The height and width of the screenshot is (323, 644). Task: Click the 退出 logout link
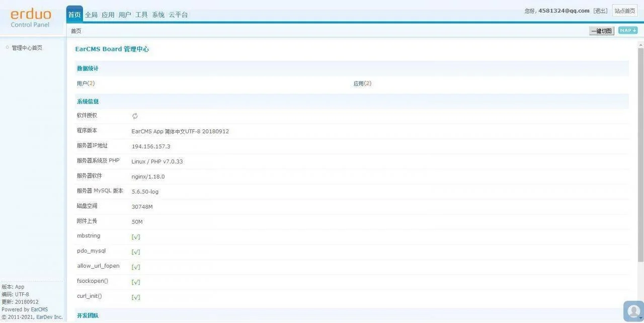[x=600, y=11]
